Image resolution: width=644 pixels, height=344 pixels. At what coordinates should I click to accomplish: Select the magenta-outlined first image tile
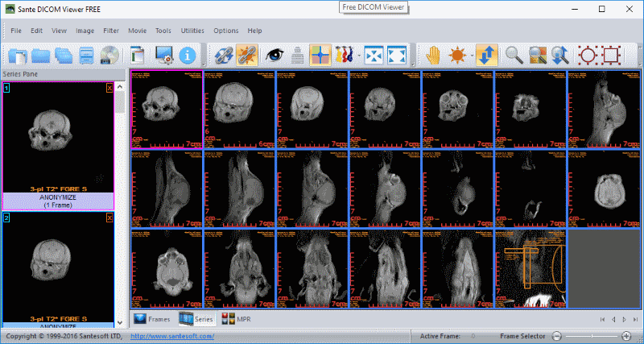pos(167,109)
